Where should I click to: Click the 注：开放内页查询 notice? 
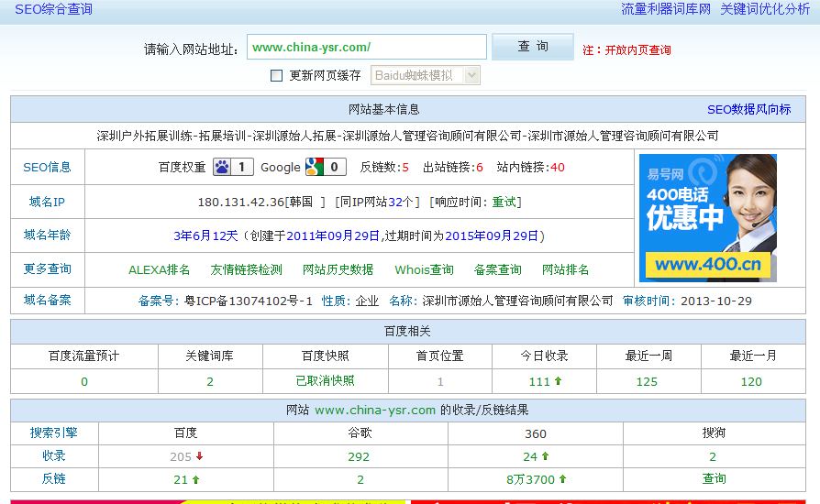626,50
